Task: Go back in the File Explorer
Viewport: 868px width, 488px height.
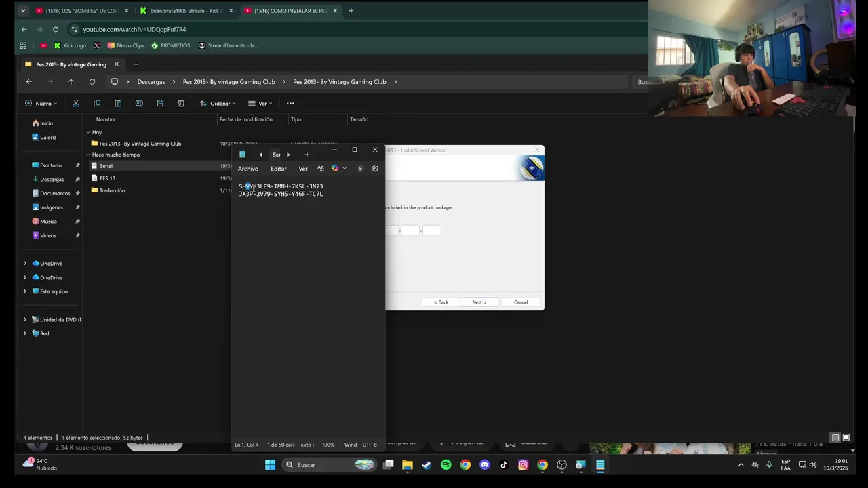Action: [28, 81]
